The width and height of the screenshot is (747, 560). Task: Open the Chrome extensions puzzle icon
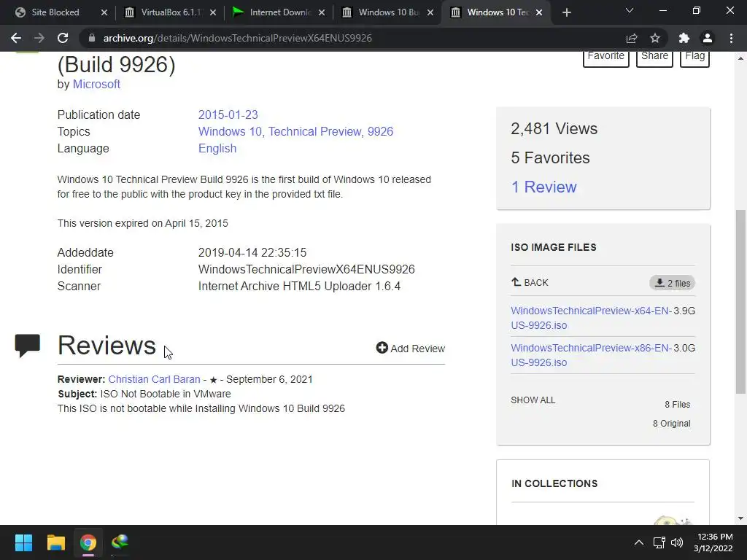click(684, 38)
